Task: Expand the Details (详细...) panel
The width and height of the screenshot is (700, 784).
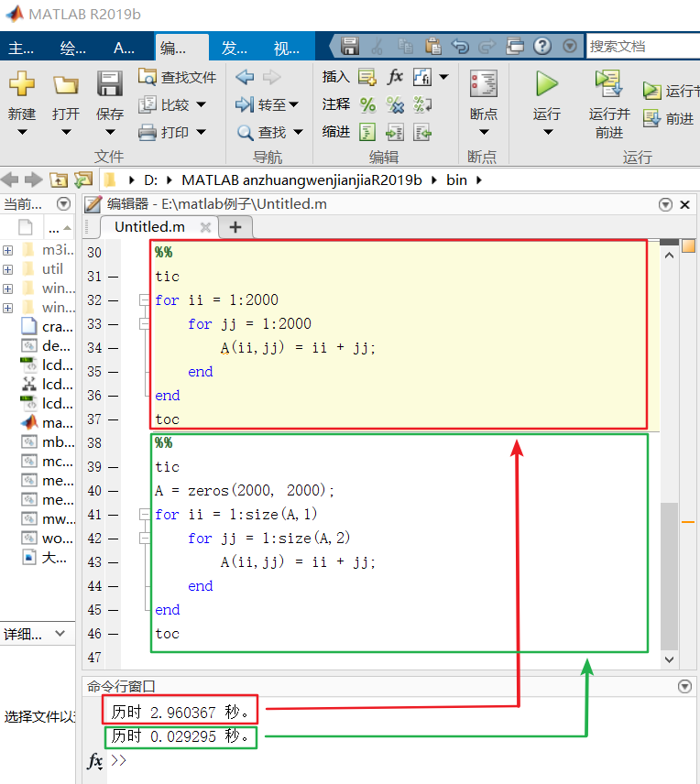Action: (x=60, y=634)
